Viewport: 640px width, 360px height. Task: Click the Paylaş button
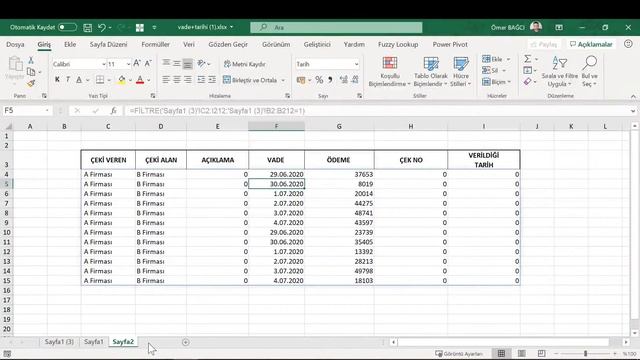click(x=543, y=44)
